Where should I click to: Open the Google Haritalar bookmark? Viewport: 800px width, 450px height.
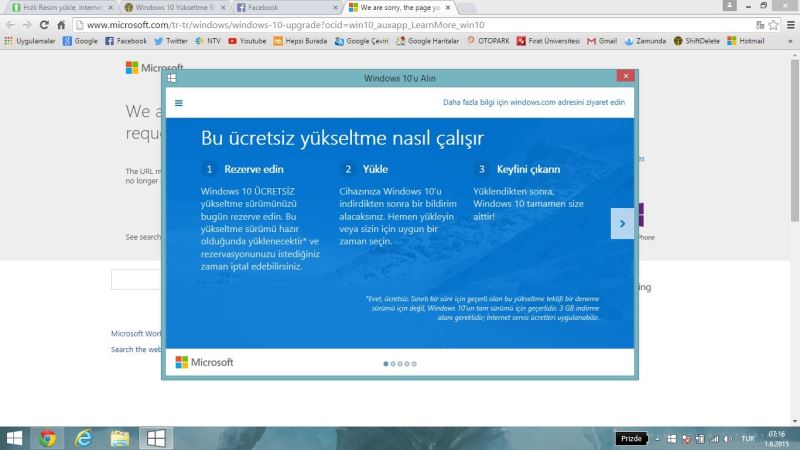428,41
